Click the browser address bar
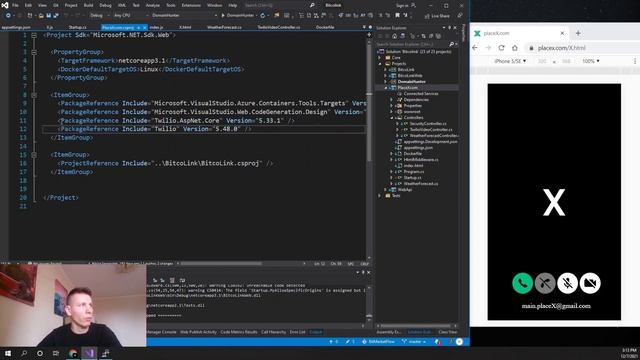Screen dimensions: 640x360 point(584,48)
